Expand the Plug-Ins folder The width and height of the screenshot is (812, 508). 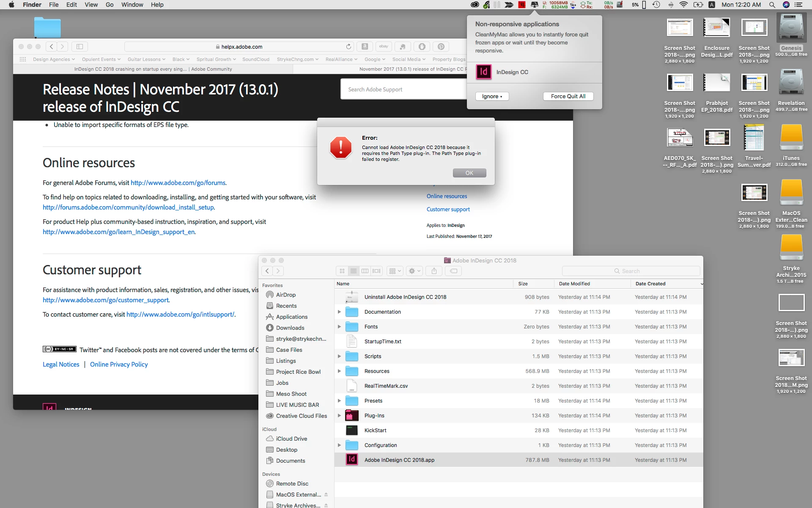click(339, 416)
